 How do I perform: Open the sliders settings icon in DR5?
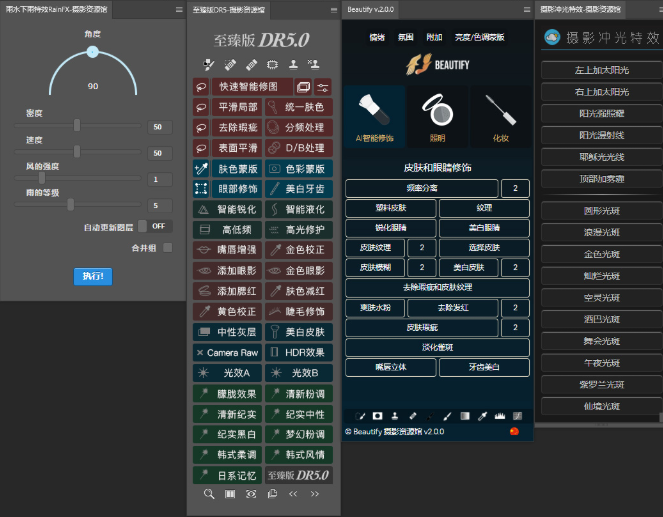coord(323,87)
